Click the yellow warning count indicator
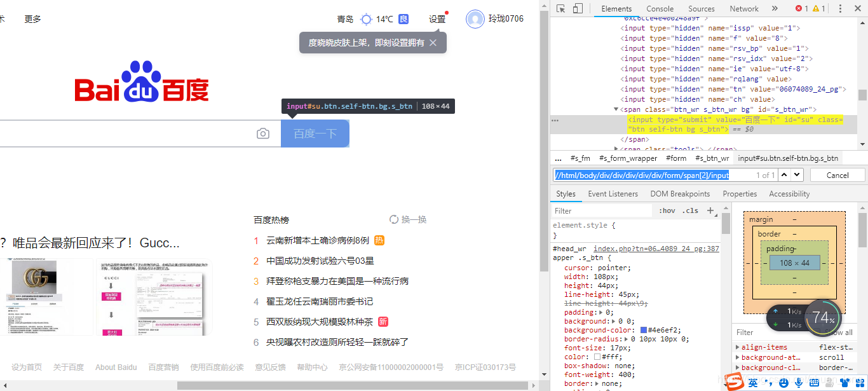 [819, 8]
